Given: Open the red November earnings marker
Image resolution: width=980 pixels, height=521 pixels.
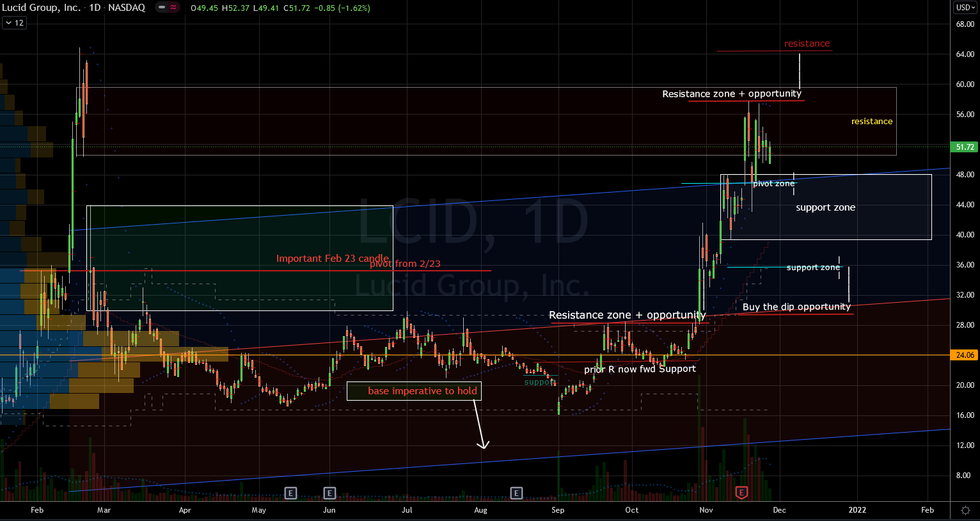Looking at the screenshot, I should [741, 492].
